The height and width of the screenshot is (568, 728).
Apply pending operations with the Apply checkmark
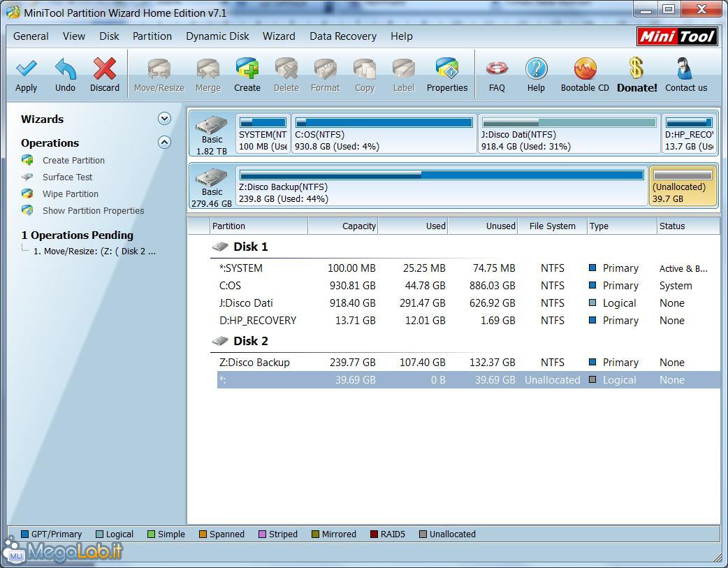[26, 75]
